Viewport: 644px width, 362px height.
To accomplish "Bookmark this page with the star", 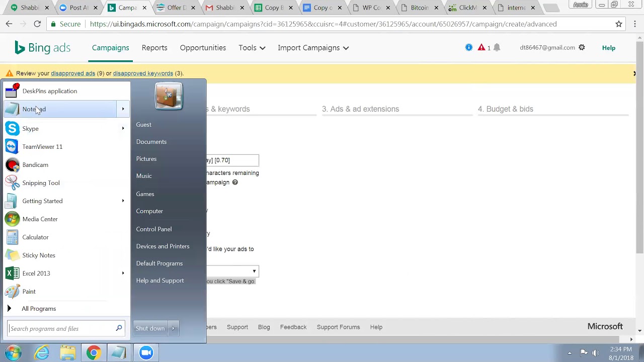I will (x=619, y=24).
